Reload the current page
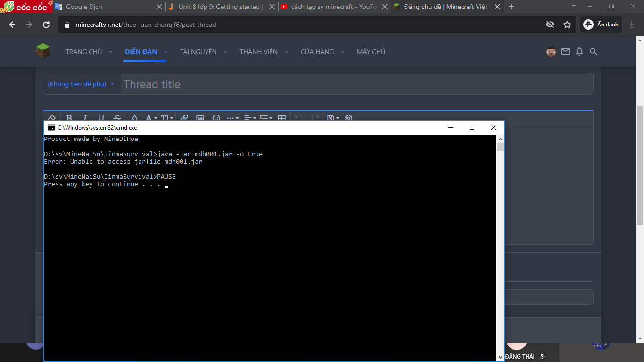Viewport: 644px width, 362px height. pos(46,25)
